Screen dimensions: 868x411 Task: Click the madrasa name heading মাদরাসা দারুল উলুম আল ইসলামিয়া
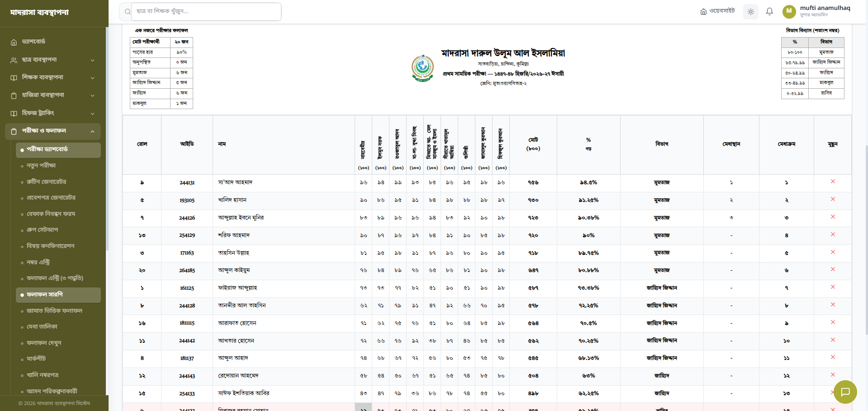(503, 53)
